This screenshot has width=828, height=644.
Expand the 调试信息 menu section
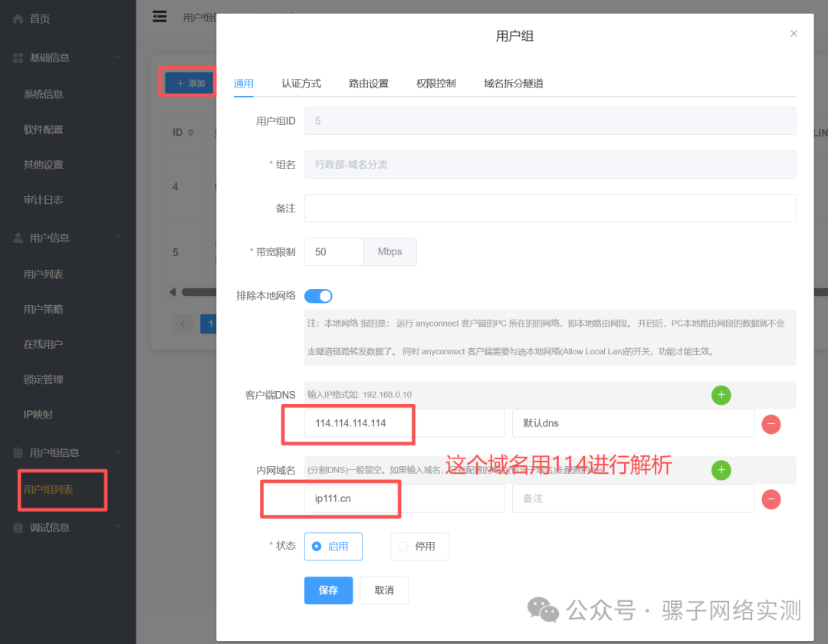119,527
